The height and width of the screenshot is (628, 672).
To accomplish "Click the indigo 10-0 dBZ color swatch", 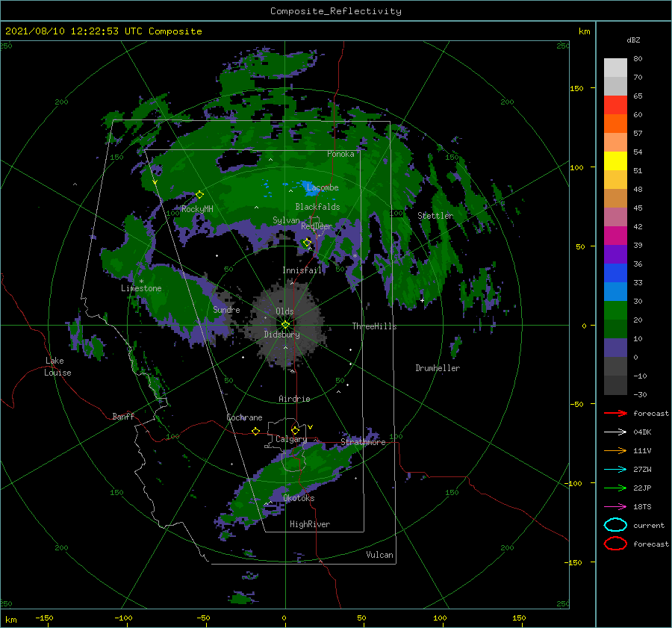I will click(615, 347).
